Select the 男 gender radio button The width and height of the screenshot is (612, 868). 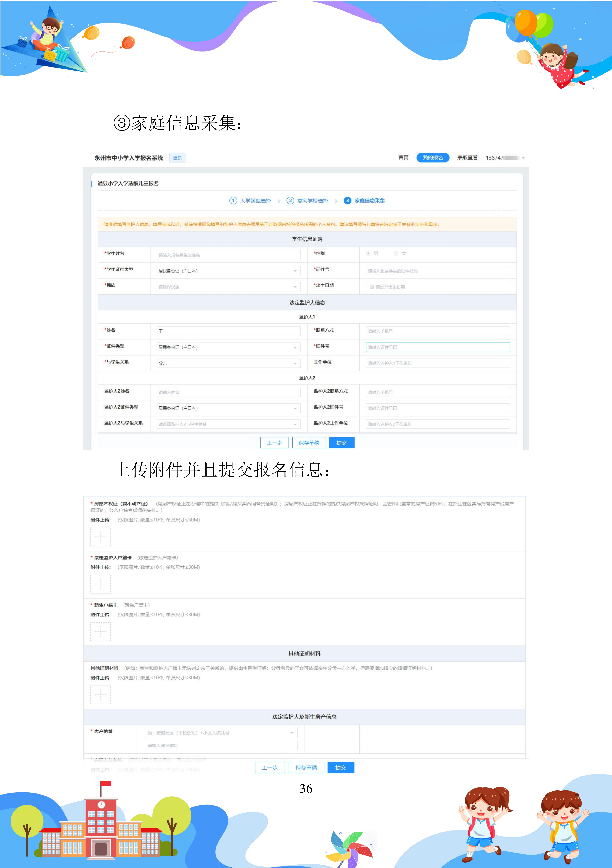pyautogui.click(x=368, y=254)
